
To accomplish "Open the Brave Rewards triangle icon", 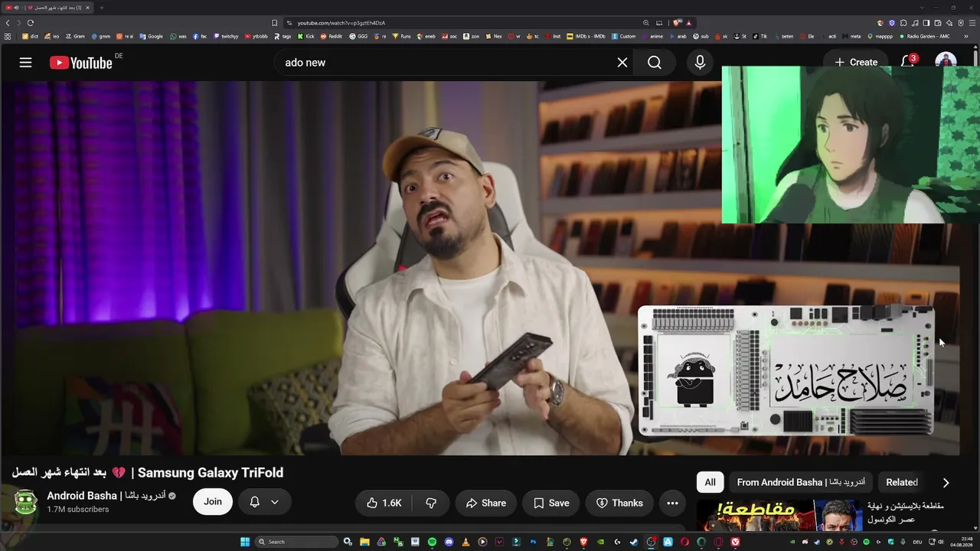I will click(x=688, y=23).
